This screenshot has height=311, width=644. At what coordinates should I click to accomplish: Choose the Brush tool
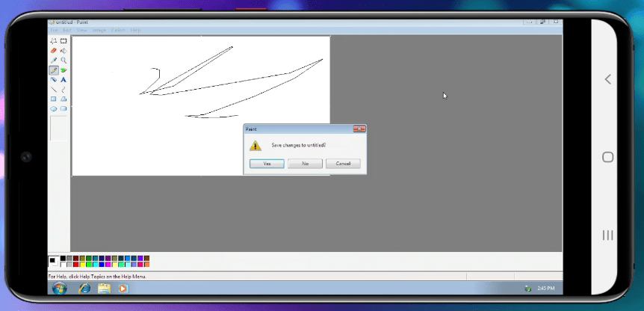[x=64, y=70]
